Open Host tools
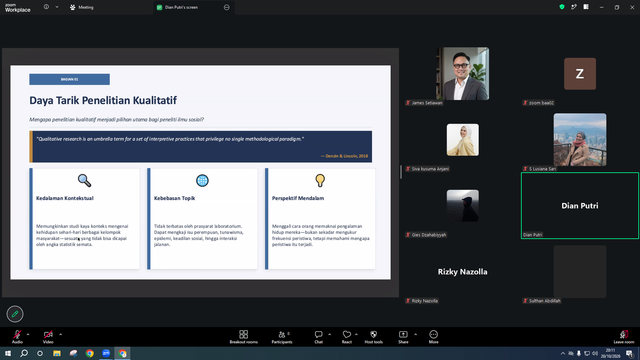This screenshot has width=640, height=360. click(373, 337)
